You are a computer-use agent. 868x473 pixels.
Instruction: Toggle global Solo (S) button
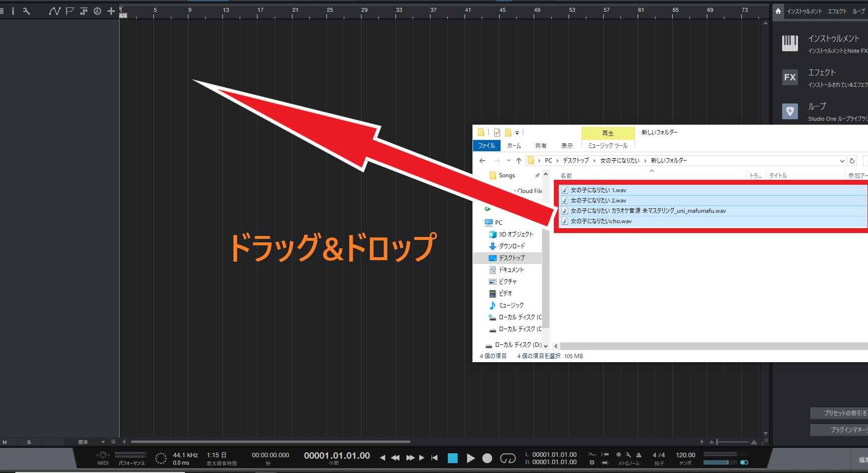click(29, 442)
